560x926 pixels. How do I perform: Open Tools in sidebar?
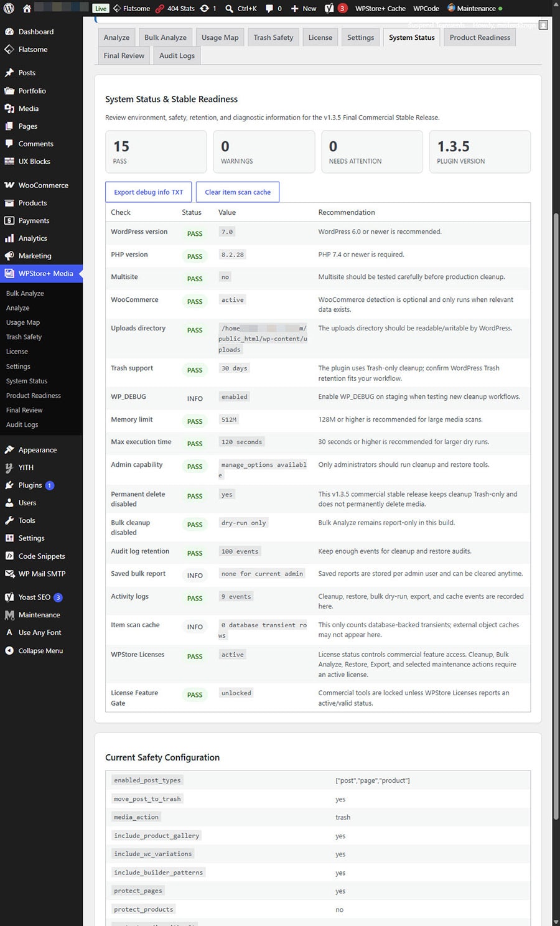pos(27,520)
